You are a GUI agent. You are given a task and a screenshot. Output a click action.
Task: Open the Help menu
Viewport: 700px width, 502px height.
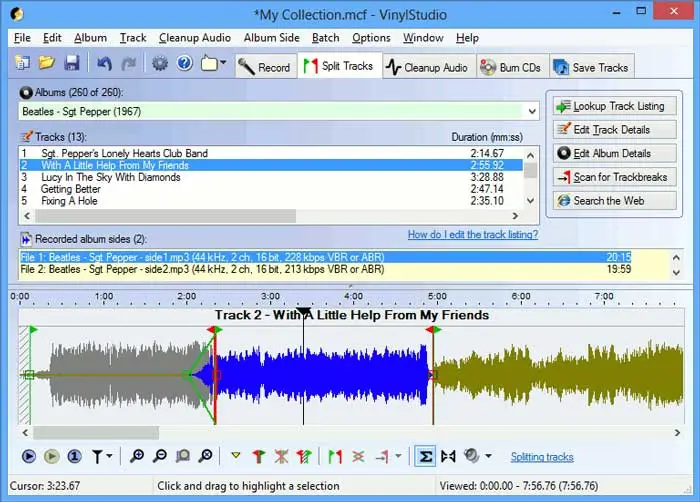[467, 38]
